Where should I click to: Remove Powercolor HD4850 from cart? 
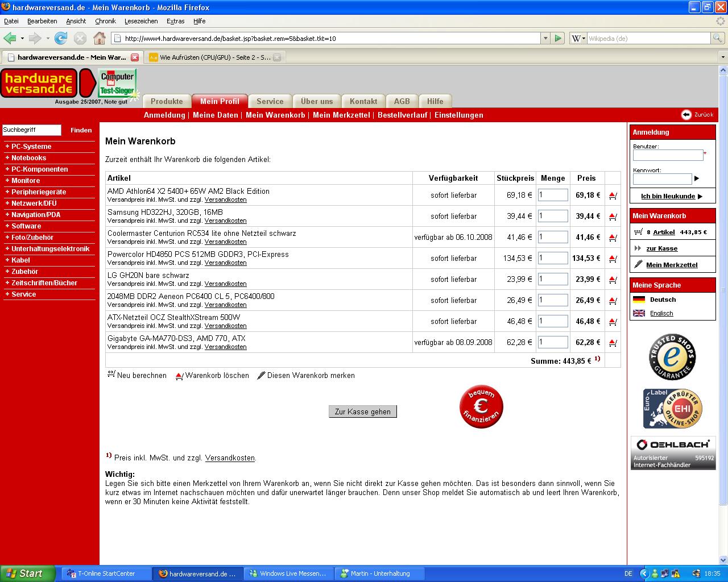pyautogui.click(x=613, y=259)
